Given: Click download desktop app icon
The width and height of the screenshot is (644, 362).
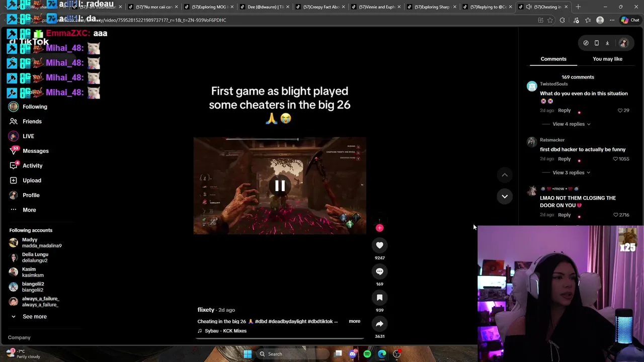Looking at the screenshot, I should (607, 43).
